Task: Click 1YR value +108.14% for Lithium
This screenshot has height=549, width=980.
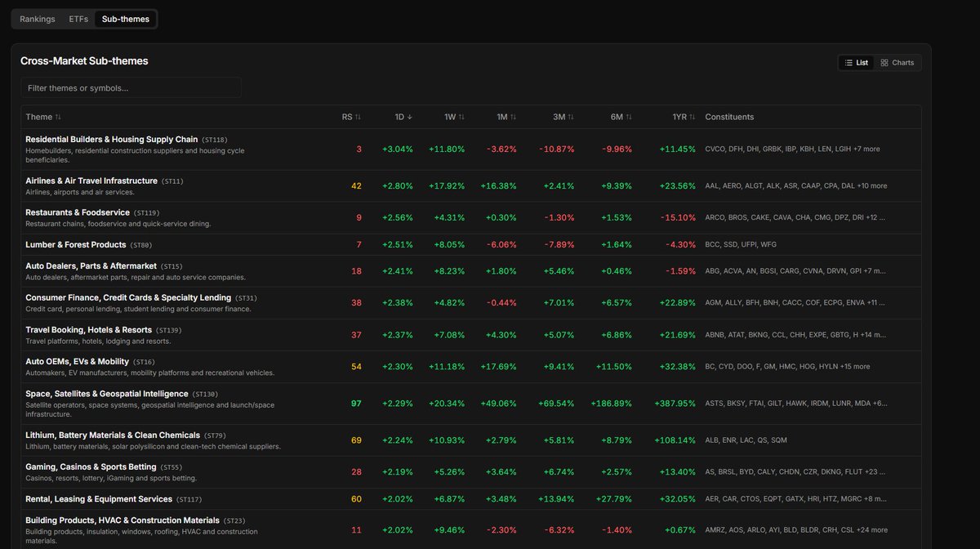Action: 675,440
